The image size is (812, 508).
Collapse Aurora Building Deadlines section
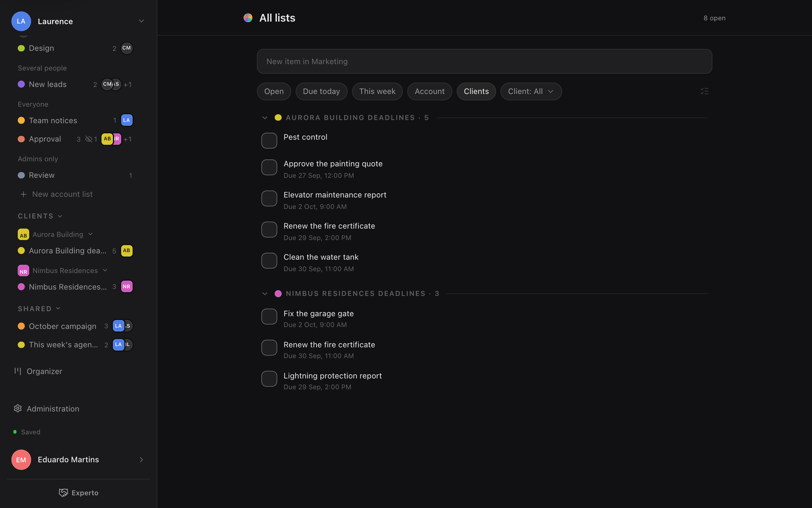pos(265,117)
